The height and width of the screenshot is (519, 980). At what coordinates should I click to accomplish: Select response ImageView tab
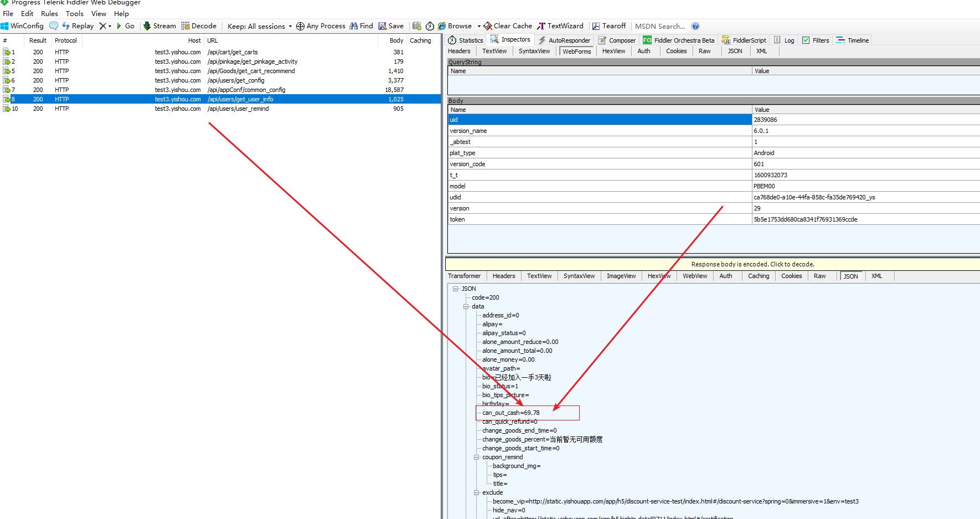coord(621,276)
